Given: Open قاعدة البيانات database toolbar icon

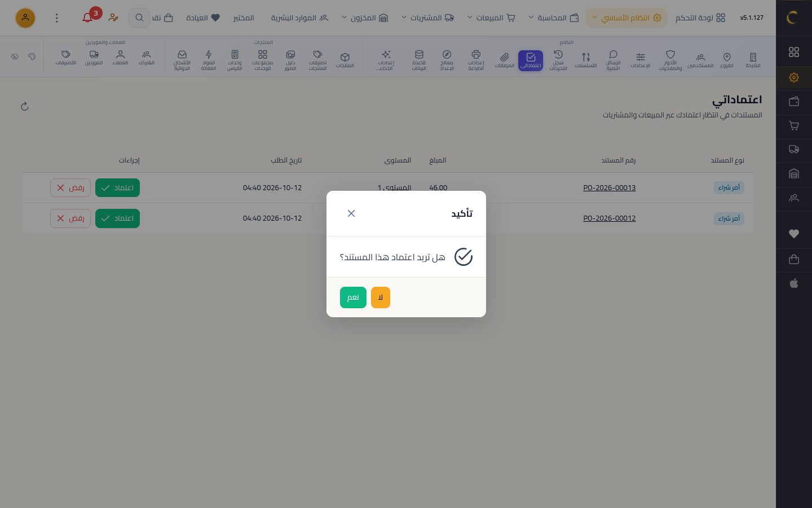Looking at the screenshot, I should tap(419, 60).
